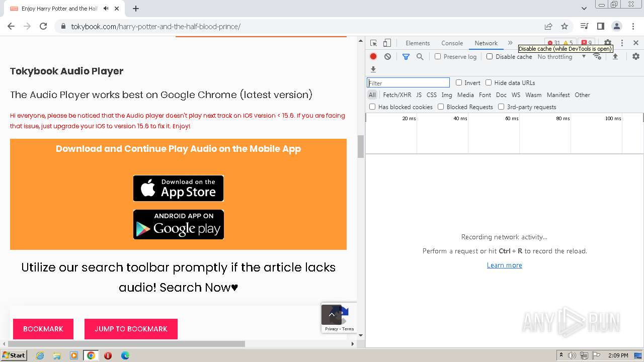Open the Windows Start menu

coord(14,355)
